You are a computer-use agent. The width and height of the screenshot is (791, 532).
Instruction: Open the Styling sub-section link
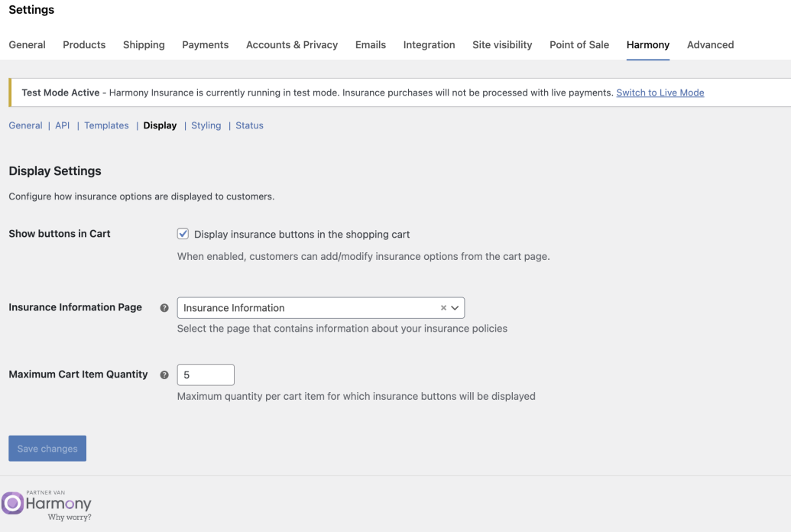coord(206,125)
